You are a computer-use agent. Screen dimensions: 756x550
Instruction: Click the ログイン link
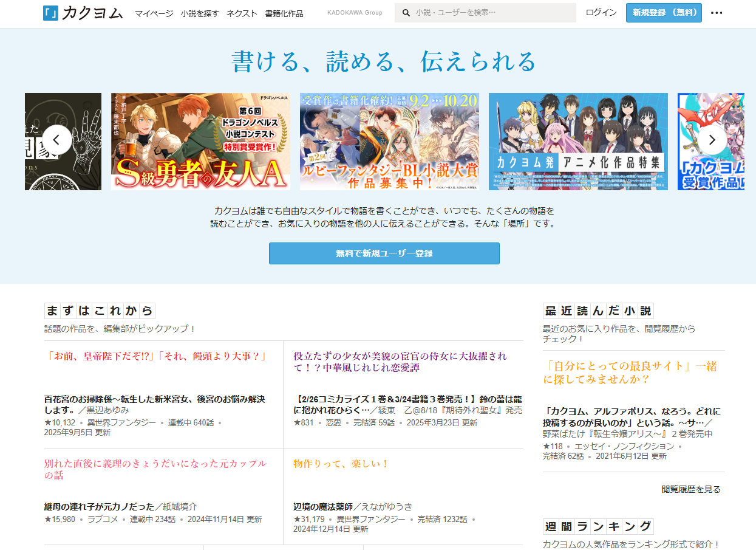pyautogui.click(x=601, y=13)
